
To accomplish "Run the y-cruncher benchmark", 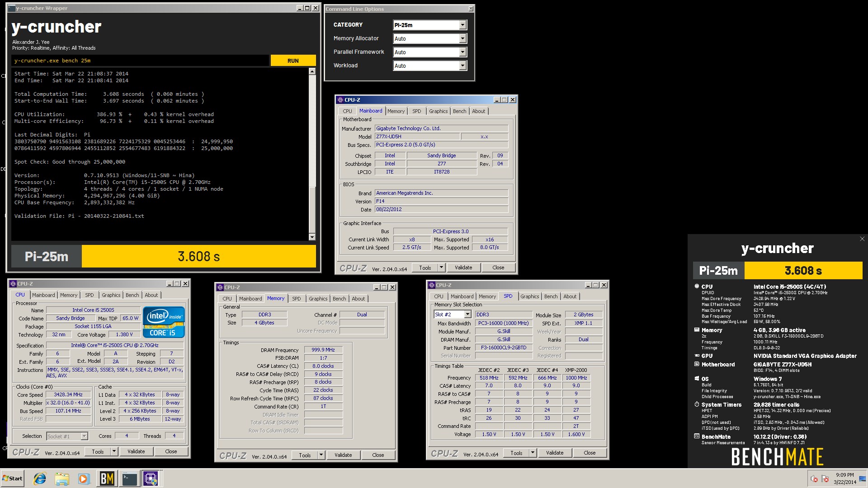I will tap(293, 61).
